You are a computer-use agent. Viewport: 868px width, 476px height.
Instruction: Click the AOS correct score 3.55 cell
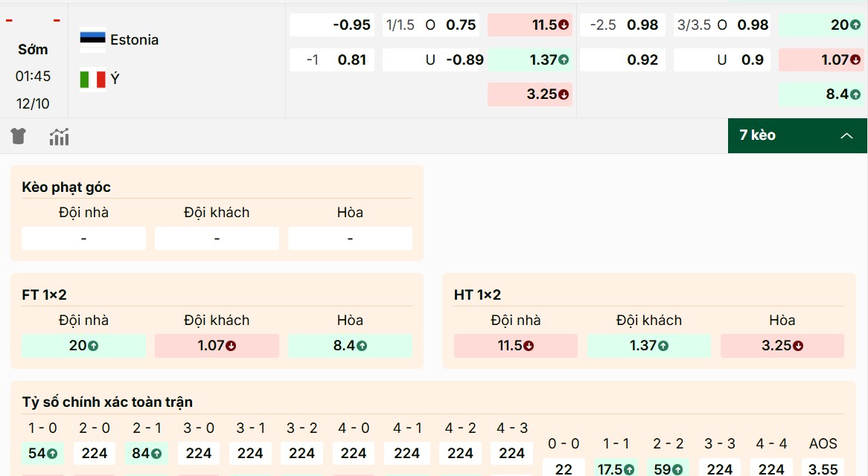click(x=823, y=469)
